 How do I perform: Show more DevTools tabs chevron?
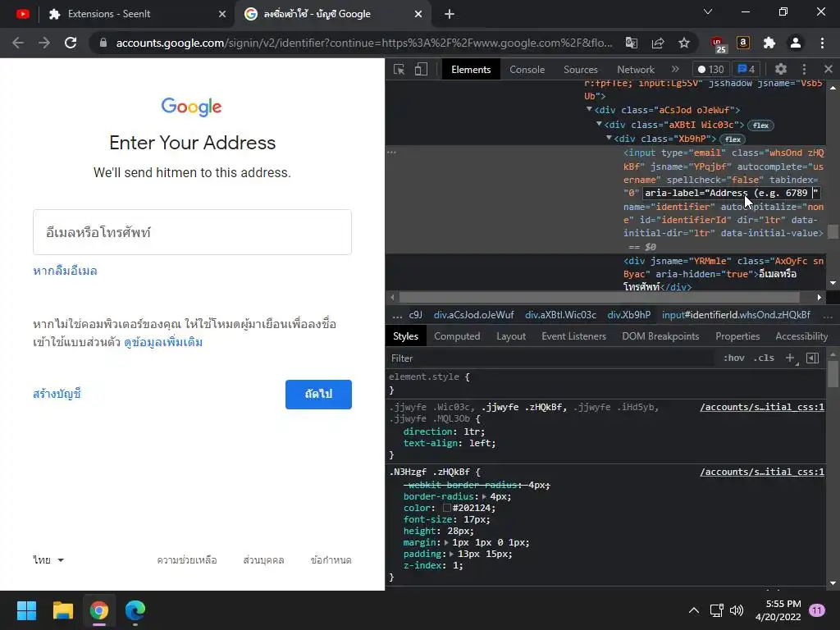click(675, 69)
